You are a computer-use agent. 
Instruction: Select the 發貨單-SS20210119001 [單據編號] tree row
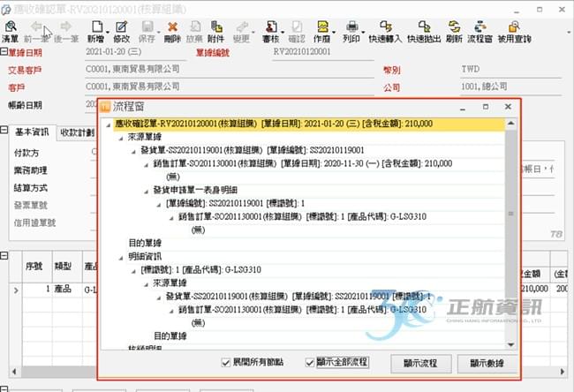(253, 150)
